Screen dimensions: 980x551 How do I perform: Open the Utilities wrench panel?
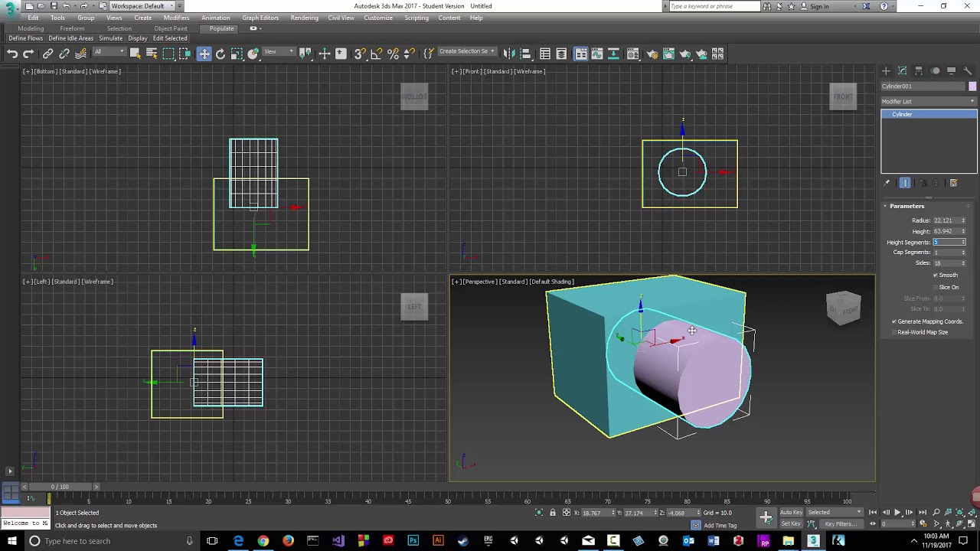coord(967,70)
